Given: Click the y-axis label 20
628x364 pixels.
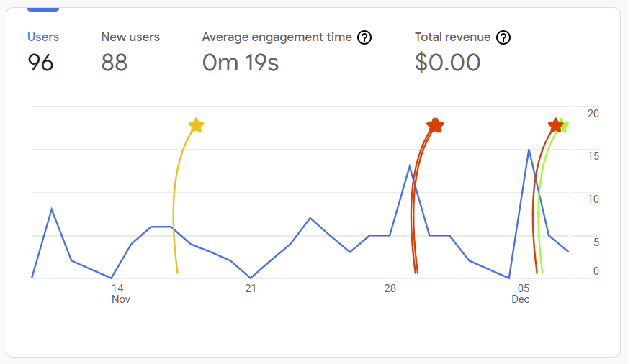Looking at the screenshot, I should coord(593,114).
